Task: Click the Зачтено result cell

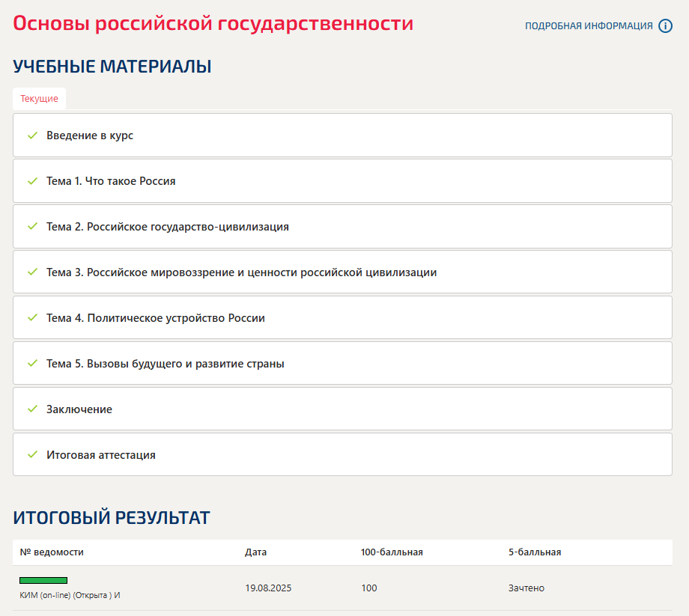Action: [x=526, y=588]
